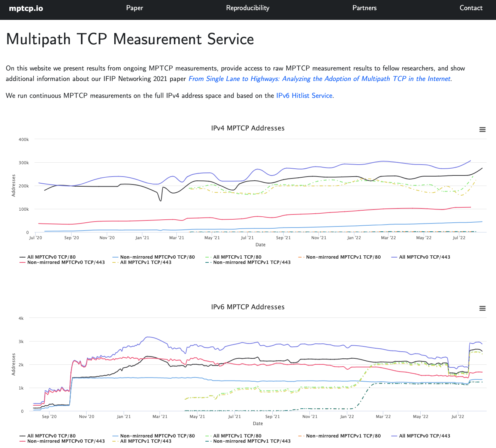Open the IFIP Networking 2021 paper link
The image size is (496, 448).
tap(320, 79)
